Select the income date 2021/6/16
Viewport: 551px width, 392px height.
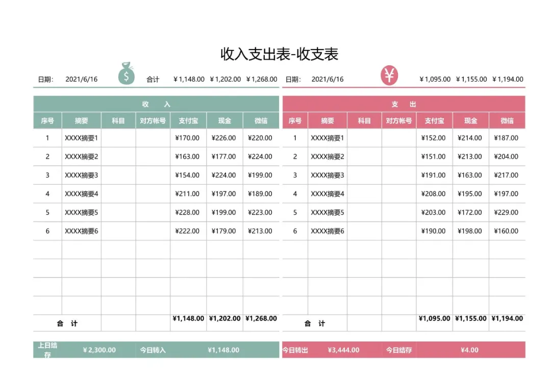[82, 79]
